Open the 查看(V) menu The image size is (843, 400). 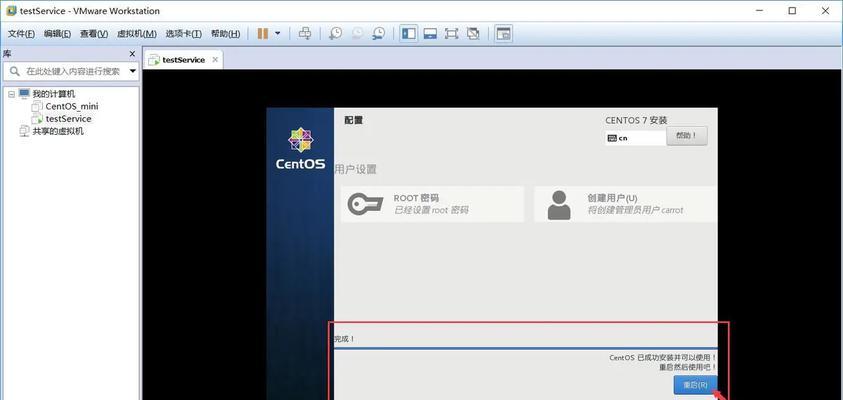point(94,34)
